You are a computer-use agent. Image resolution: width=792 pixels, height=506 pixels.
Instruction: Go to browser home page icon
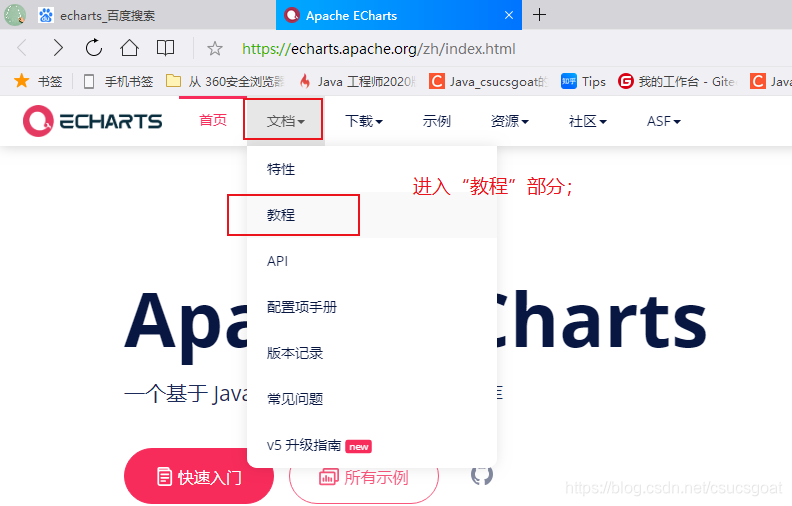tap(129, 48)
